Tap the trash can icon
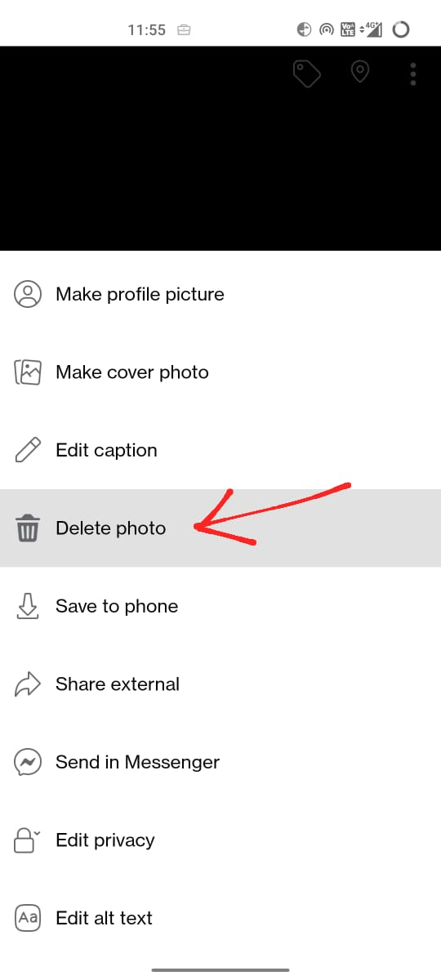 28,528
